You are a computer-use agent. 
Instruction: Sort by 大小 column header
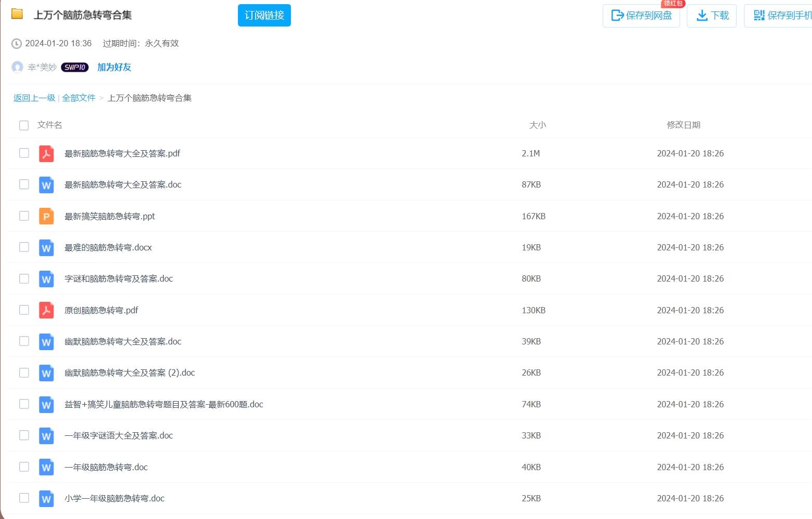[x=538, y=125]
